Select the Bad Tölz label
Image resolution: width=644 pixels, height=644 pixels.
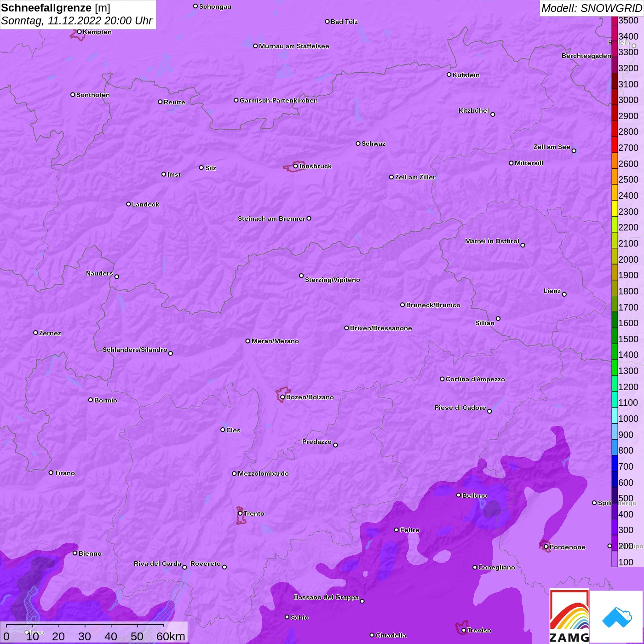point(344,22)
